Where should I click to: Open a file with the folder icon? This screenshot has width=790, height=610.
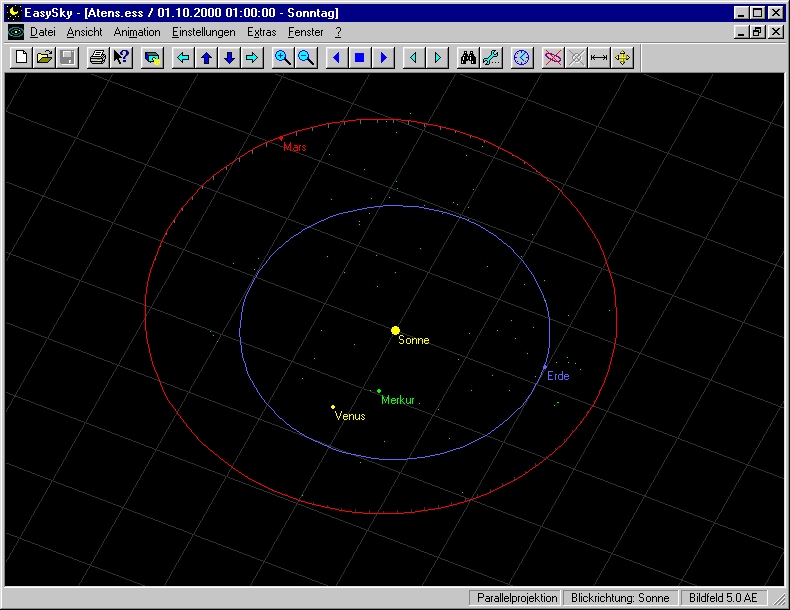45,58
